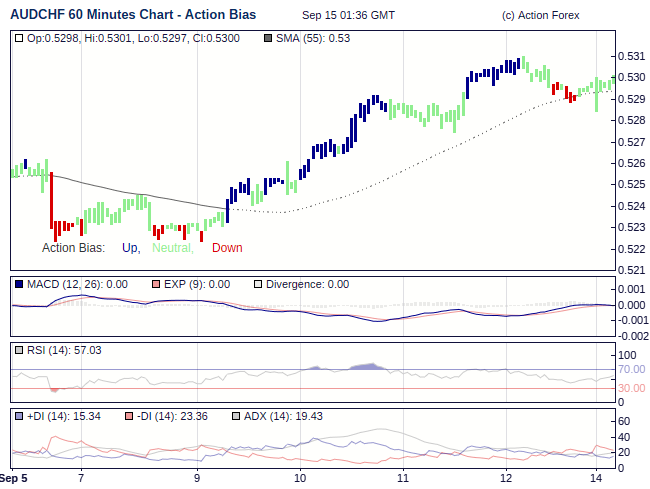Click the RSI 70.00 overbought level label
The height and width of the screenshot is (489, 650).
point(631,369)
